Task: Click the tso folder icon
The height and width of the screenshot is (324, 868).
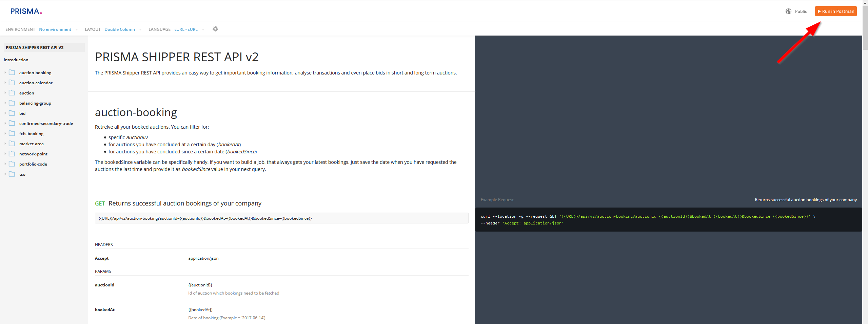Action: [12, 174]
